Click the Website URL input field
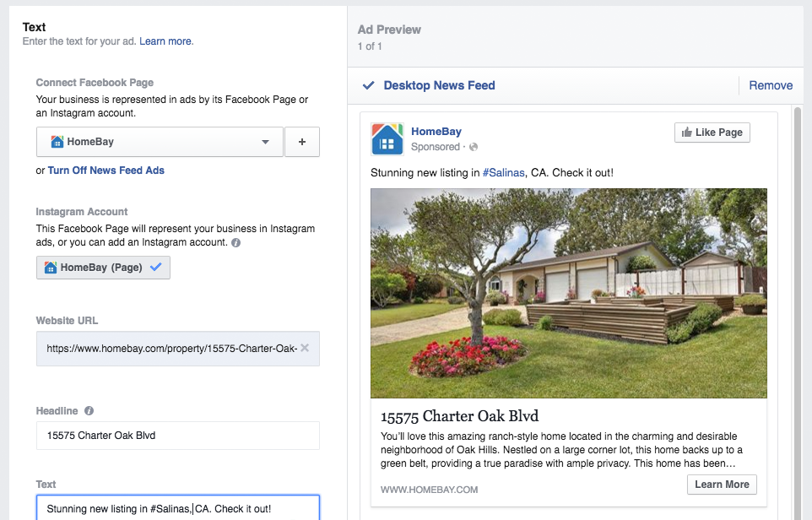The height and width of the screenshot is (520, 812). pyautogui.click(x=177, y=349)
